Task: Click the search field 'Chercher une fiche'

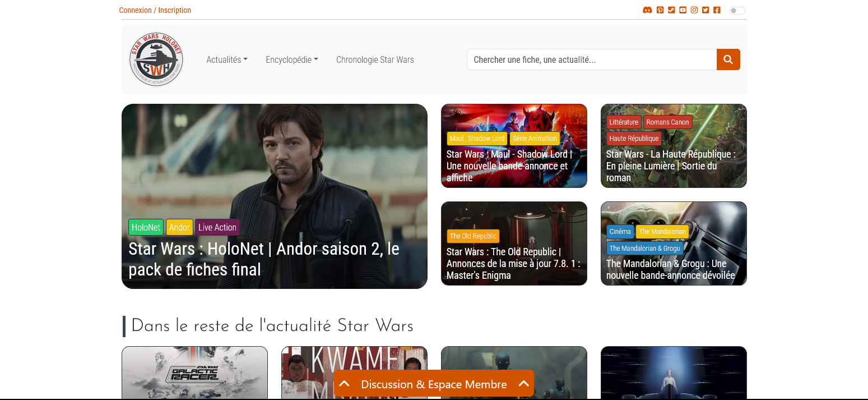Action: [591, 59]
